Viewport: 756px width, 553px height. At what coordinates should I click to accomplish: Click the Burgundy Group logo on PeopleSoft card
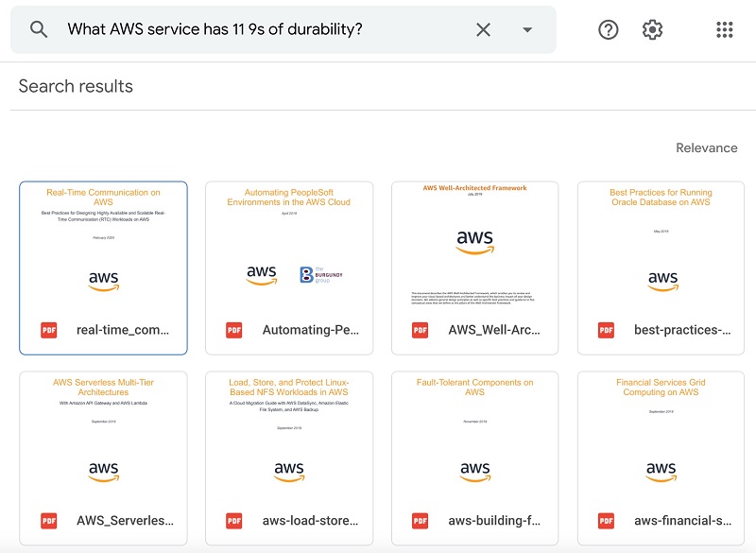(320, 274)
